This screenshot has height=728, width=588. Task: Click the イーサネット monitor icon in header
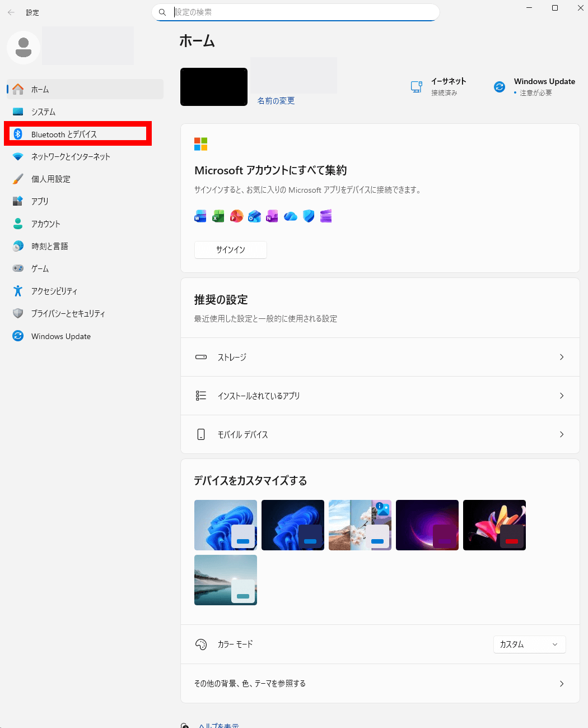point(417,86)
